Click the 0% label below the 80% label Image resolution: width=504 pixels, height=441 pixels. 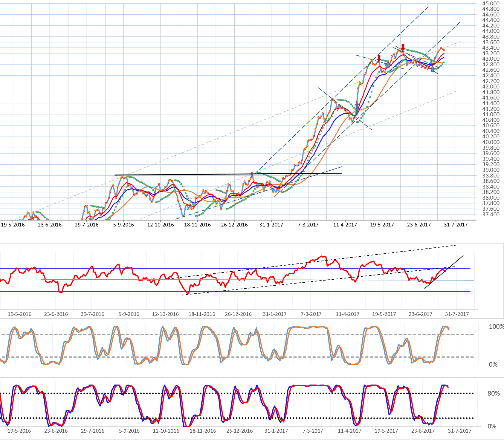click(492, 426)
